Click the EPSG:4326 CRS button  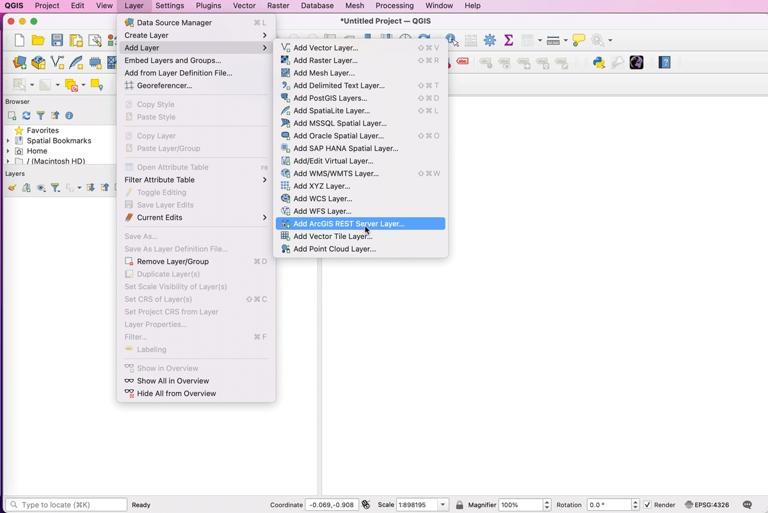pyautogui.click(x=707, y=505)
